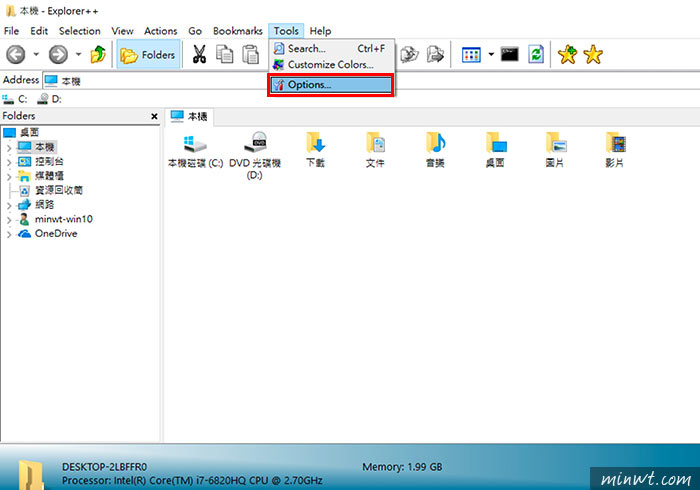Viewport: 700px width, 490px height.
Task: Expand the 控制台 tree node
Action: click(9, 162)
